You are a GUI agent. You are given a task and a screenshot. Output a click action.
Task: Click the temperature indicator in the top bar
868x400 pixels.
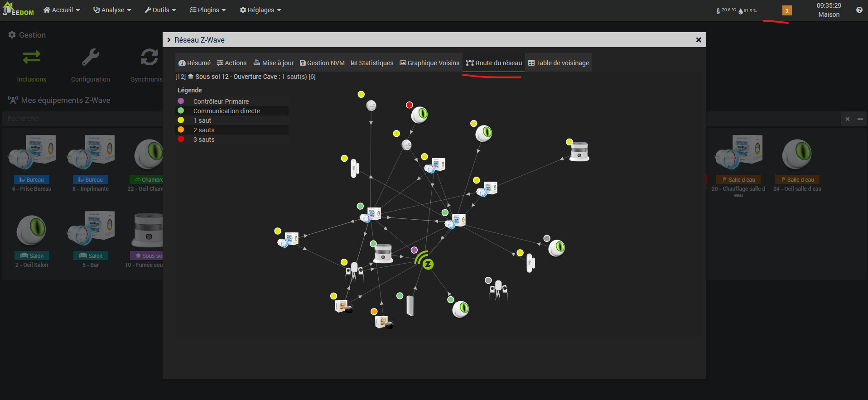[726, 10]
